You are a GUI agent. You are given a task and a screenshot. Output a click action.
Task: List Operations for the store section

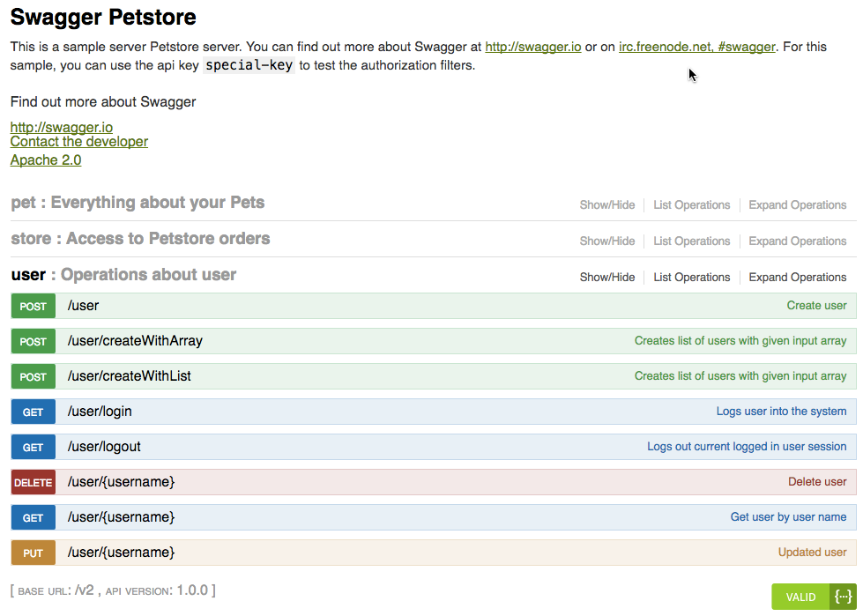(x=691, y=241)
